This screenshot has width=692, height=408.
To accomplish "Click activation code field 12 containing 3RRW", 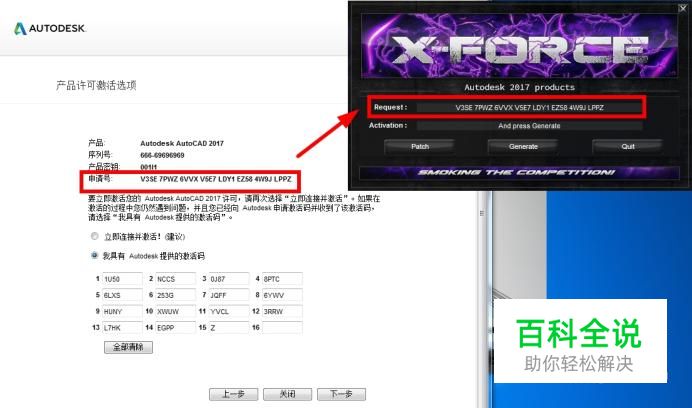I will (x=282, y=311).
